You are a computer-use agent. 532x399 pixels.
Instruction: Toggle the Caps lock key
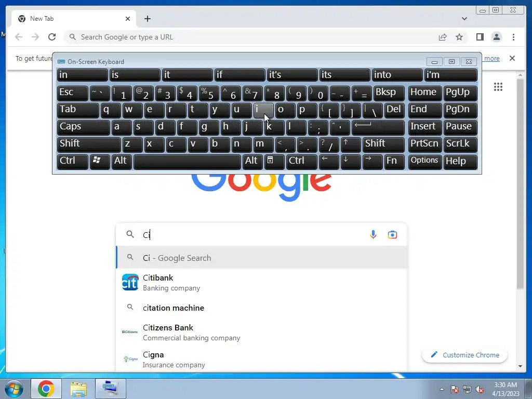coord(84,128)
